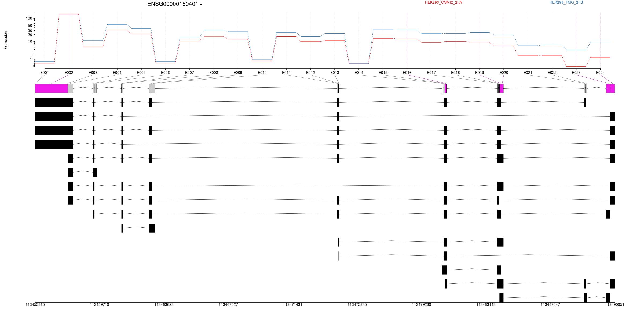
Task: Click exon label E010
Action: (x=262, y=73)
